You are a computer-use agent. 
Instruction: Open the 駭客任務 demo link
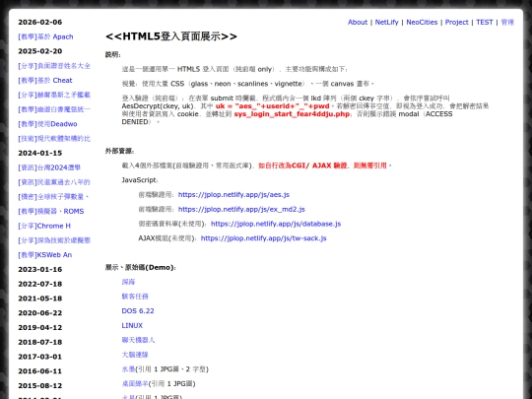(135, 297)
